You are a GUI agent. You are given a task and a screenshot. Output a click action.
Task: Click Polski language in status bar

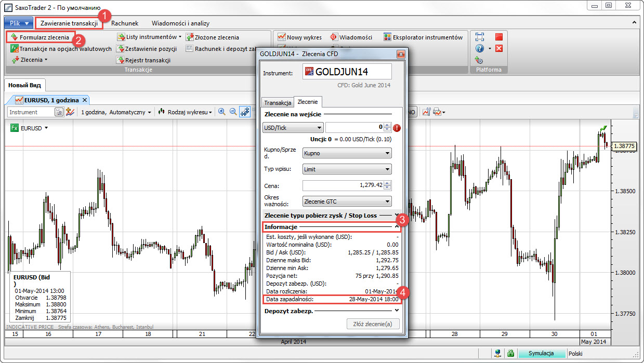point(575,353)
